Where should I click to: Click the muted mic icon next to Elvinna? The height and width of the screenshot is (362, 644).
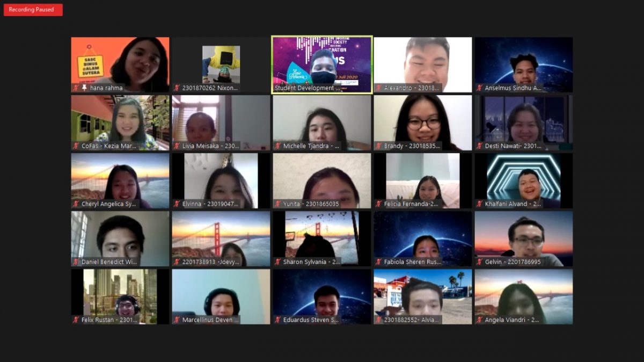click(x=177, y=204)
